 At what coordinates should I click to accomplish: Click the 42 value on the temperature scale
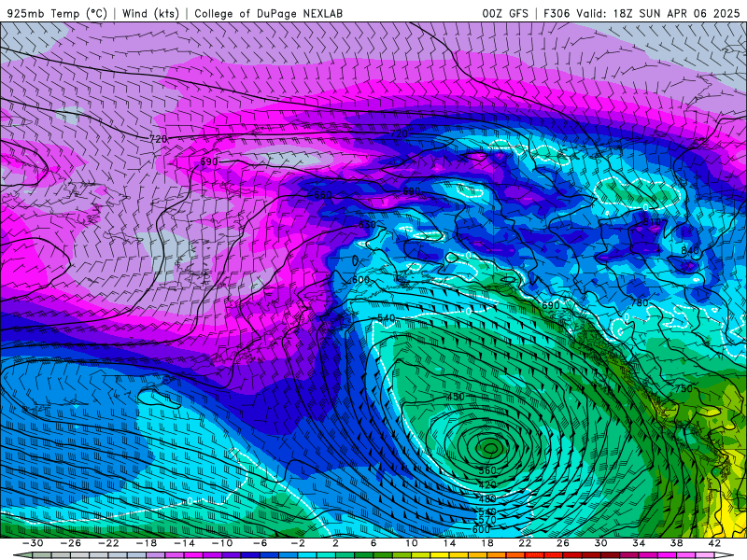click(714, 543)
